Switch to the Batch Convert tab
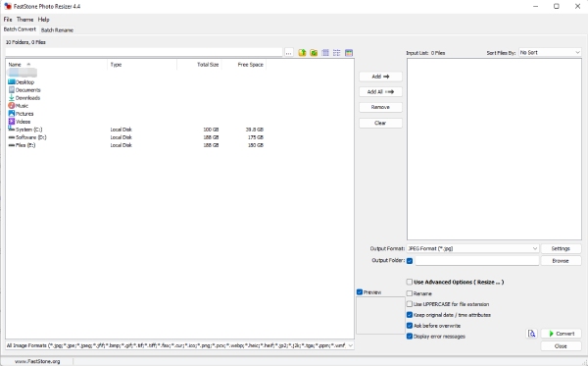Viewport: 588px width, 366px height. (x=20, y=29)
